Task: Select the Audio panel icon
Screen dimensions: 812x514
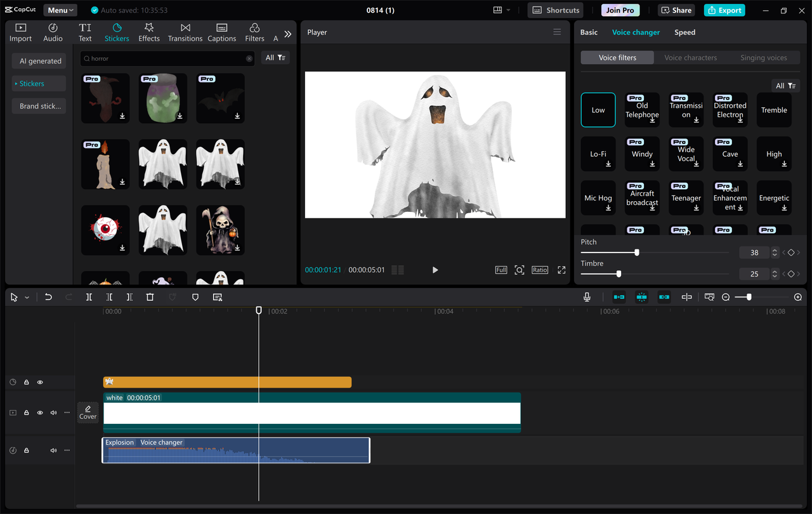Action: tap(53, 31)
